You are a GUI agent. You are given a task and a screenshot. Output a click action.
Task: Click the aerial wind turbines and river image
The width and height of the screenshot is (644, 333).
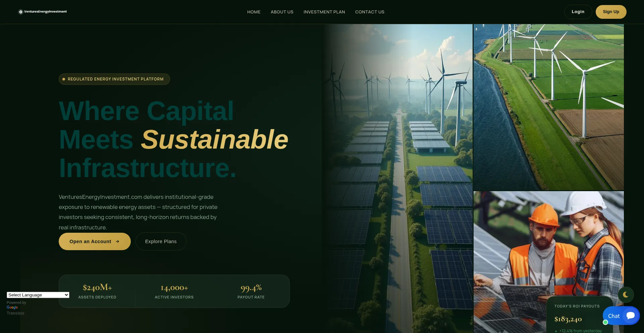point(548,107)
